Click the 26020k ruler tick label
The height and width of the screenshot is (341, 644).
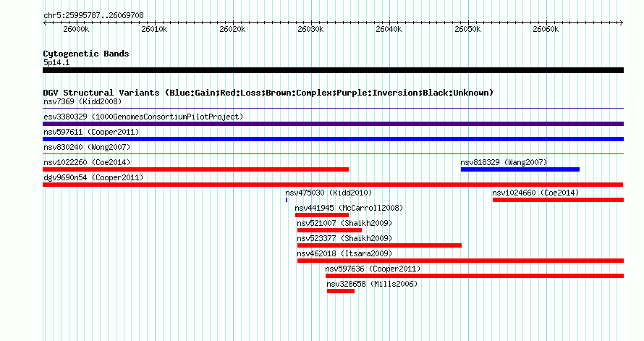click(232, 29)
